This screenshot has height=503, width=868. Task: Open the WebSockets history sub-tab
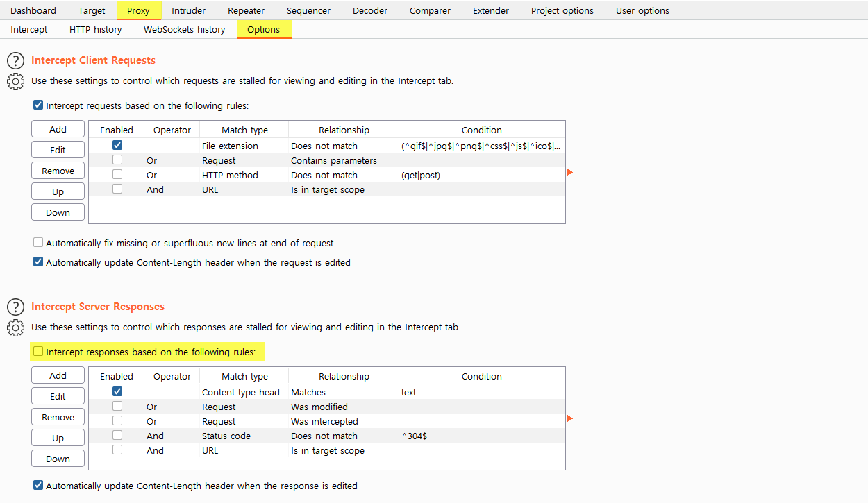(185, 29)
